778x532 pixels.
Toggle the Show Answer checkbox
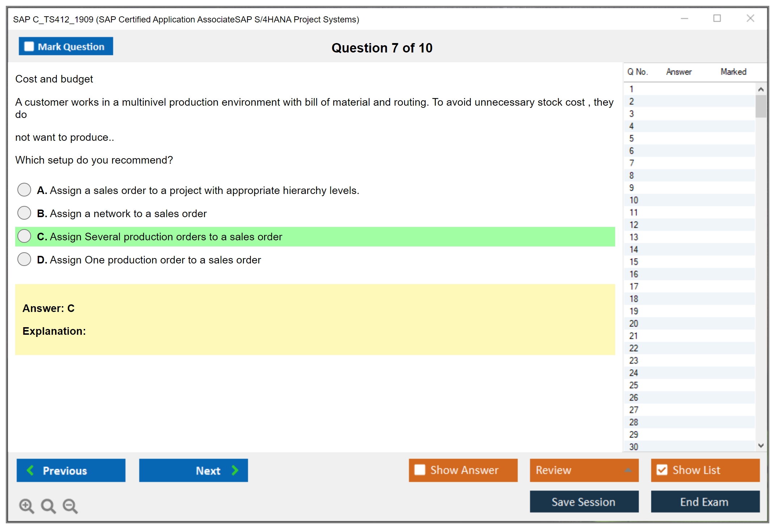point(420,470)
